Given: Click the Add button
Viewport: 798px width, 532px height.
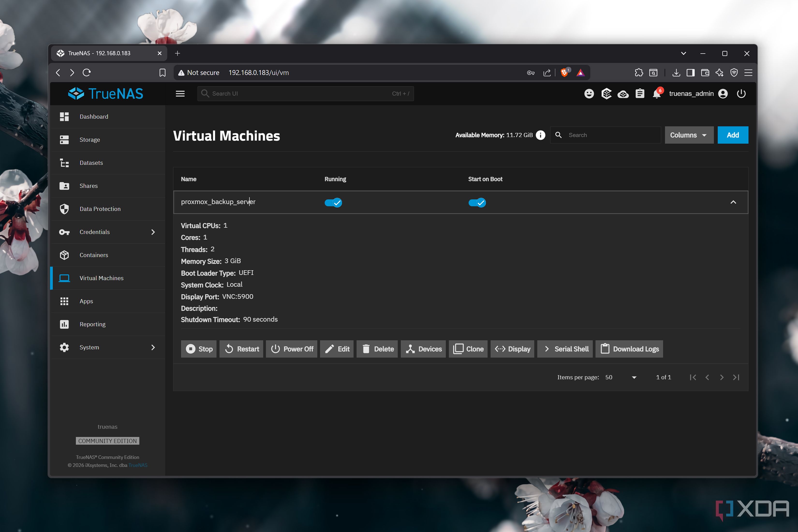Looking at the screenshot, I should (x=733, y=135).
